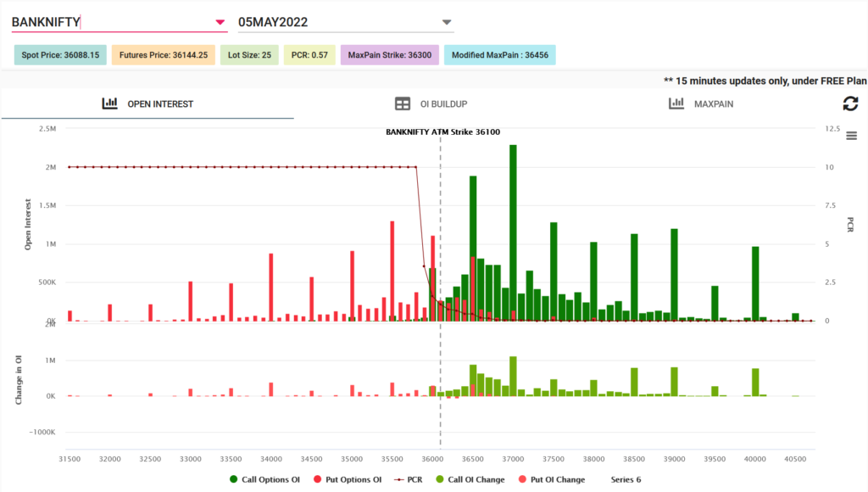This screenshot has height=492, width=868.
Task: Click the Open Interest bar chart icon
Action: [x=109, y=103]
